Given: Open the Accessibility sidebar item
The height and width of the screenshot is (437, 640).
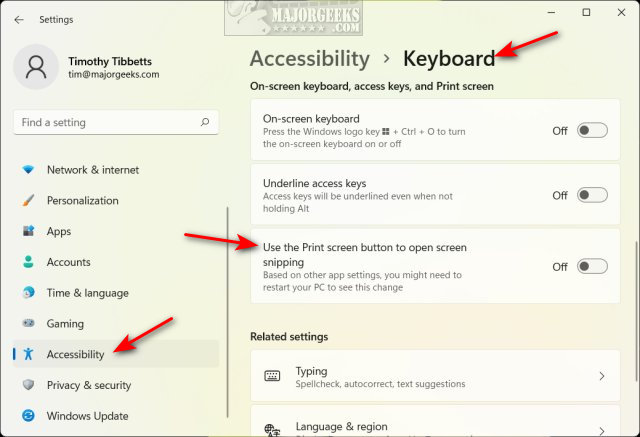Looking at the screenshot, I should [x=75, y=355].
